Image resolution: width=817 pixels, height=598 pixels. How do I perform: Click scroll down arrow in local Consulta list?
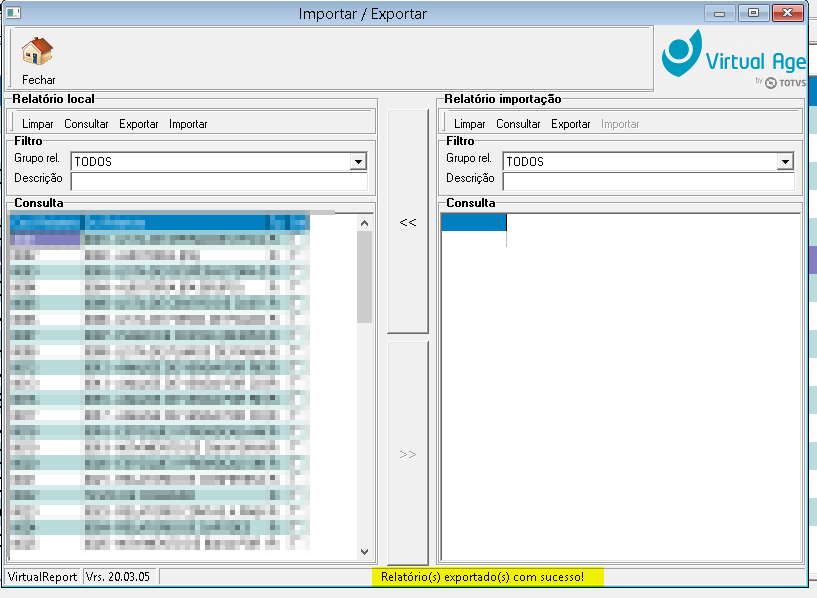[x=365, y=552]
